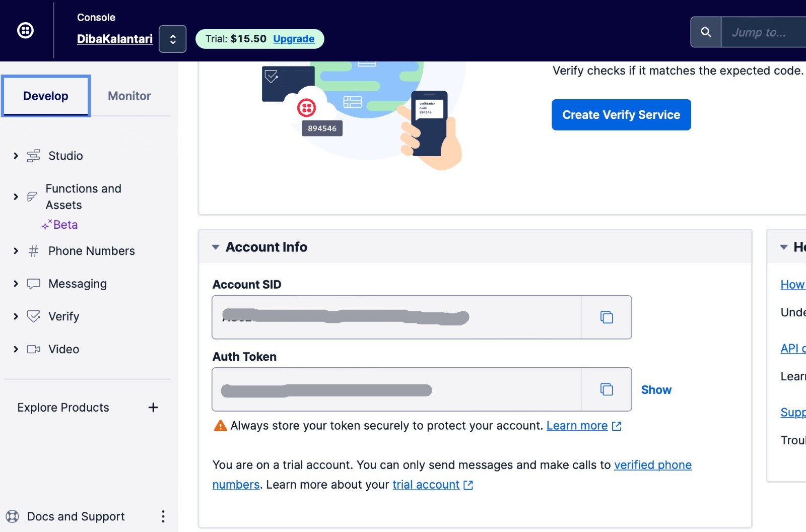Click external link icon after Learn more

click(617, 426)
